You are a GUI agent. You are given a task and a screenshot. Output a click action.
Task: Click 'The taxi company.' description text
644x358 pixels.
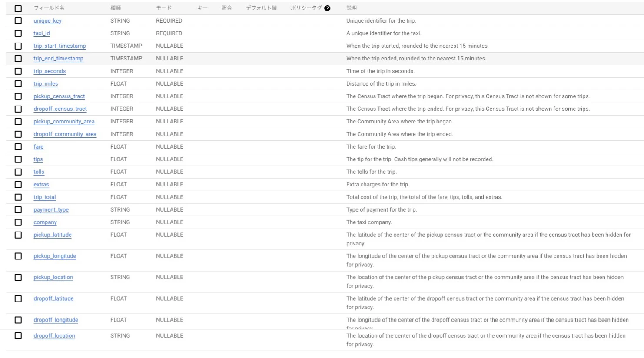tap(369, 222)
